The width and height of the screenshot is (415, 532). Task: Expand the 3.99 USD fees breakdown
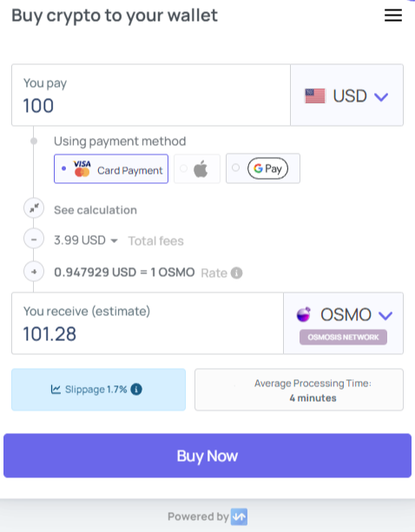(85, 240)
